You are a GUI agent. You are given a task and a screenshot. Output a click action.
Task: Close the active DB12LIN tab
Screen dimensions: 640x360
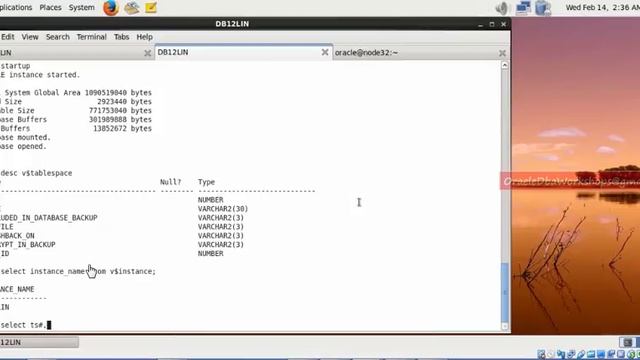[325, 52]
